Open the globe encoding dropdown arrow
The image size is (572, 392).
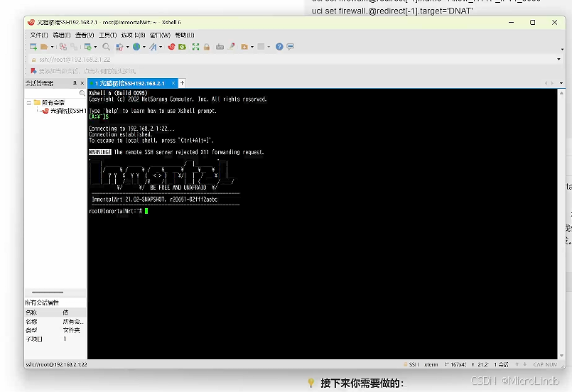(144, 47)
